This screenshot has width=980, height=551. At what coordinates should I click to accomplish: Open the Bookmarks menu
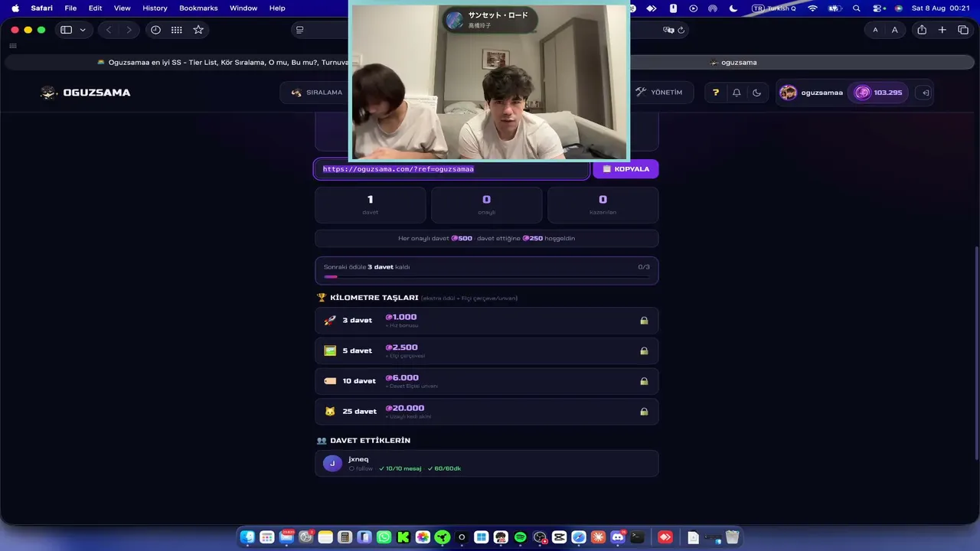point(198,8)
